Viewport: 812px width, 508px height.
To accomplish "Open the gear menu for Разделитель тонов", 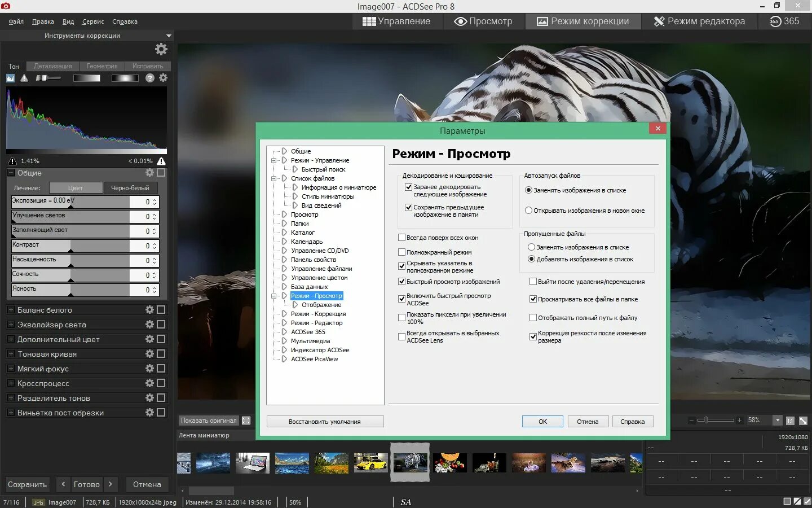I will coord(149,397).
